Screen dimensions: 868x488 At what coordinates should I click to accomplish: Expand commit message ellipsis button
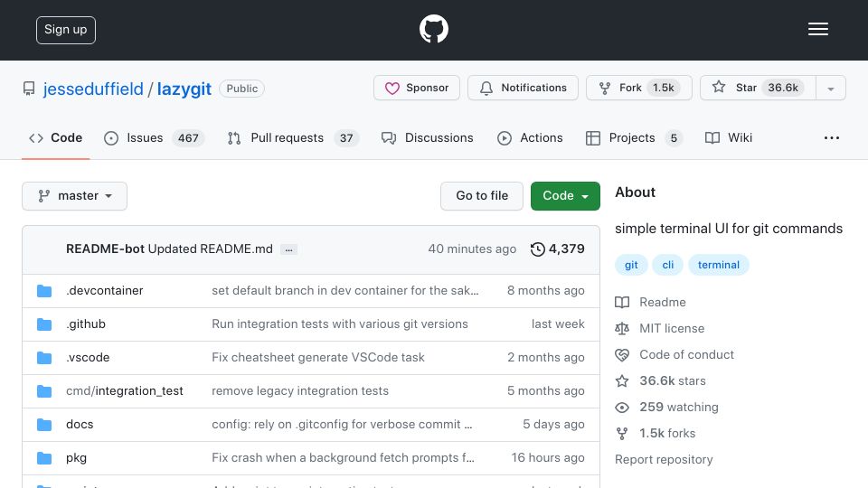289,249
